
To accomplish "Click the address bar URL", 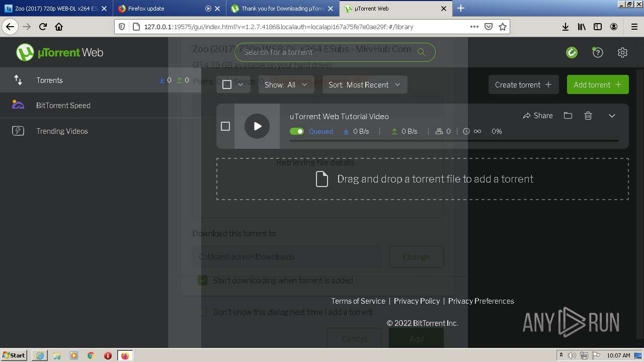I will click(279, 27).
